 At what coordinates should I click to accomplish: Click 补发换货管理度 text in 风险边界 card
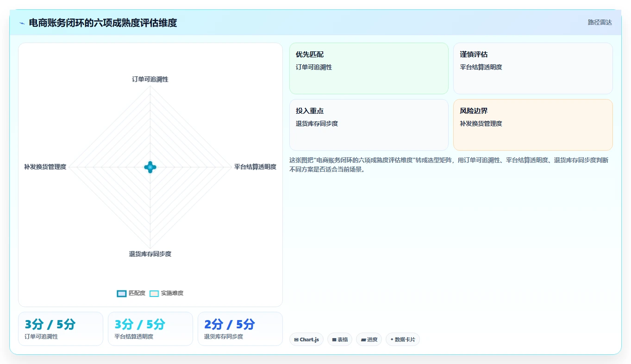coord(481,123)
